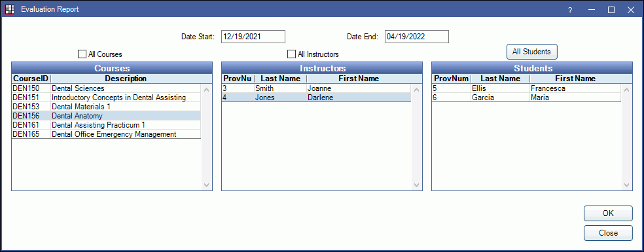Click the DEN161 course ID cell
This screenshot has height=252, width=644.
[31, 124]
